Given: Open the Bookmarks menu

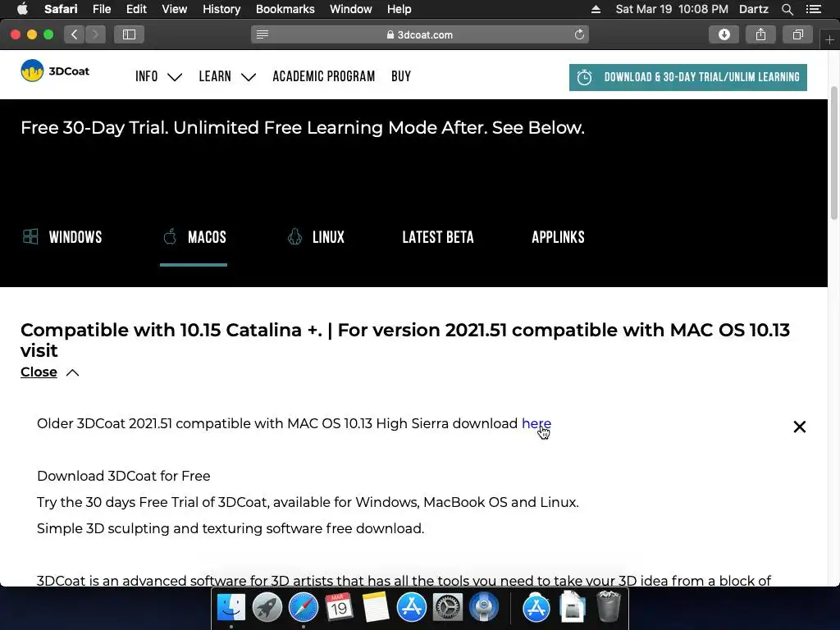Looking at the screenshot, I should (285, 9).
